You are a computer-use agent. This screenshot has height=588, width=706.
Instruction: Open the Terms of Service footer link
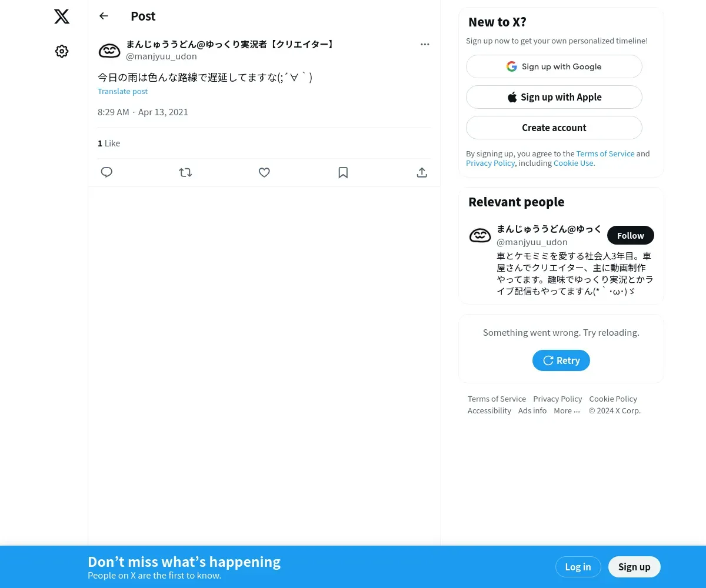point(497,399)
